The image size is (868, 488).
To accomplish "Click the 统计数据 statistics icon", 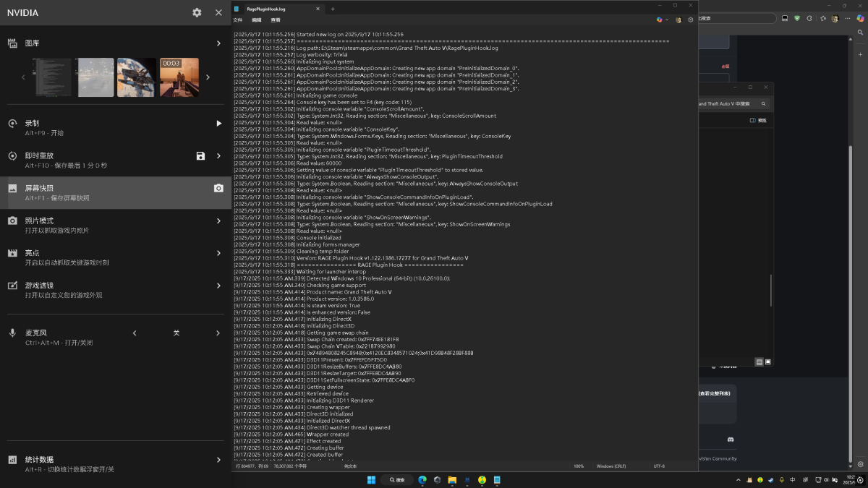I will (12, 460).
